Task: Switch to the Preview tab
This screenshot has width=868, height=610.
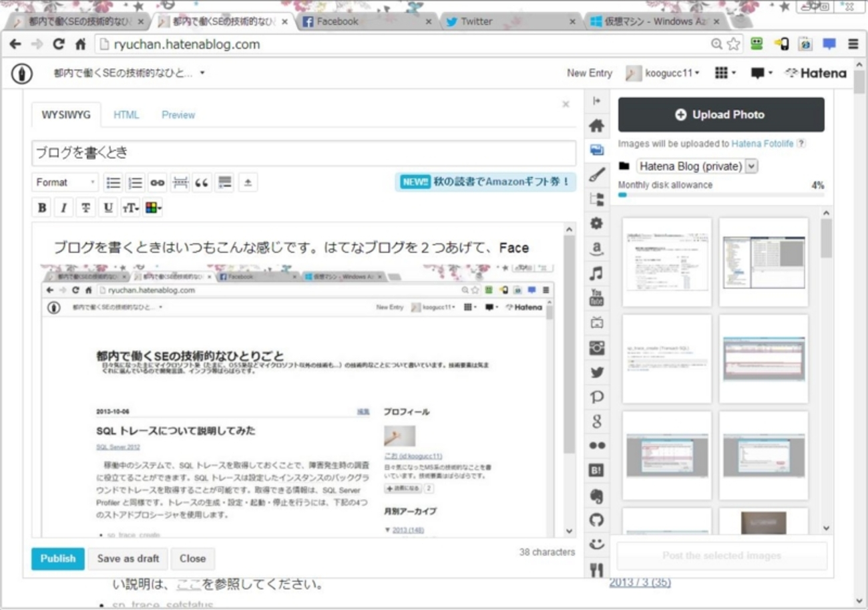Action: coord(178,115)
